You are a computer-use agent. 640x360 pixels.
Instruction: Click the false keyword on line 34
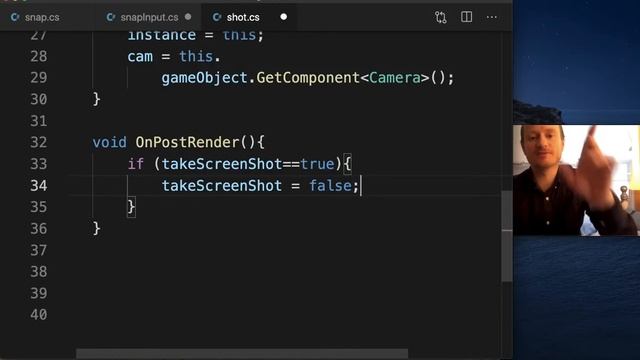tap(331, 186)
